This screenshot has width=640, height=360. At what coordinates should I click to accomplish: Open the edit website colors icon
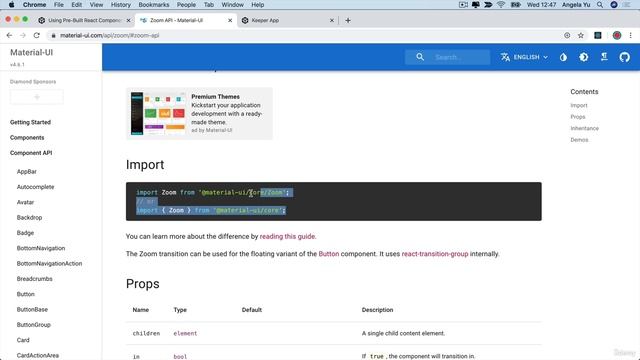pos(563,57)
